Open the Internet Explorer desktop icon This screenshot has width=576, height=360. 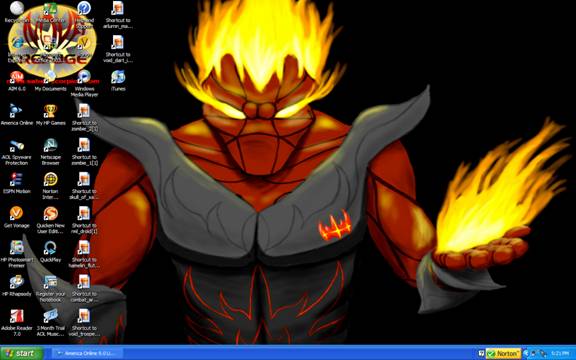point(17,43)
